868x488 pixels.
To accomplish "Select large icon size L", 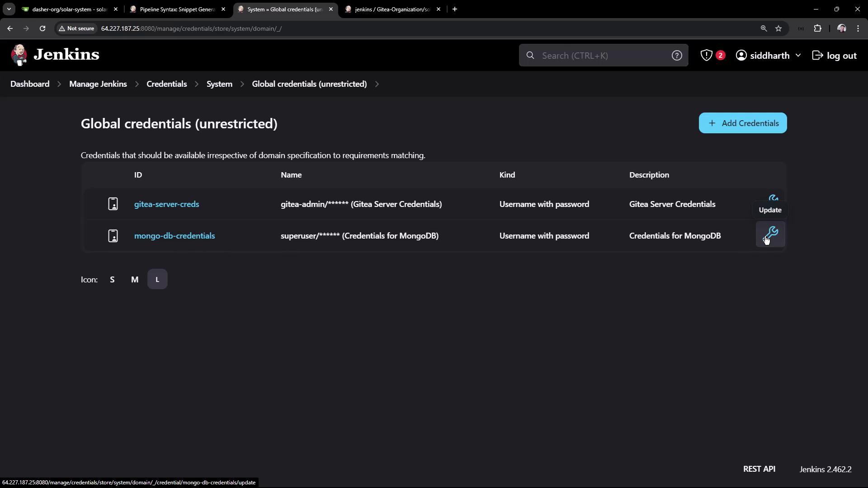I will [157, 279].
